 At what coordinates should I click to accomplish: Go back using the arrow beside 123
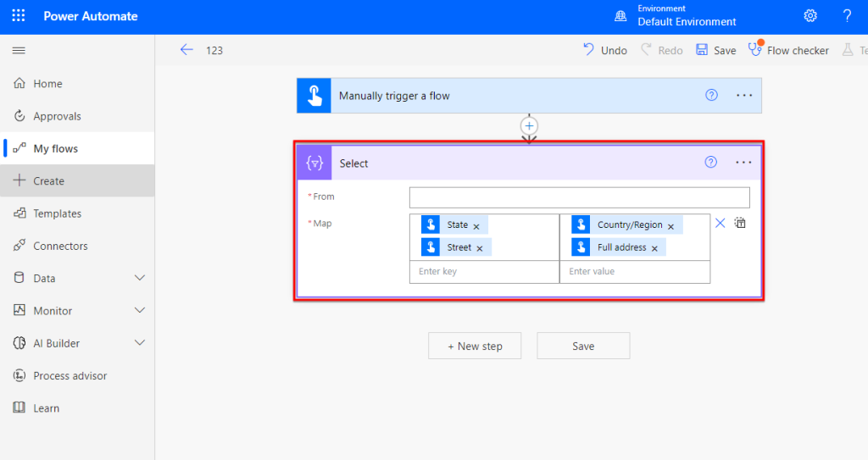coord(186,50)
